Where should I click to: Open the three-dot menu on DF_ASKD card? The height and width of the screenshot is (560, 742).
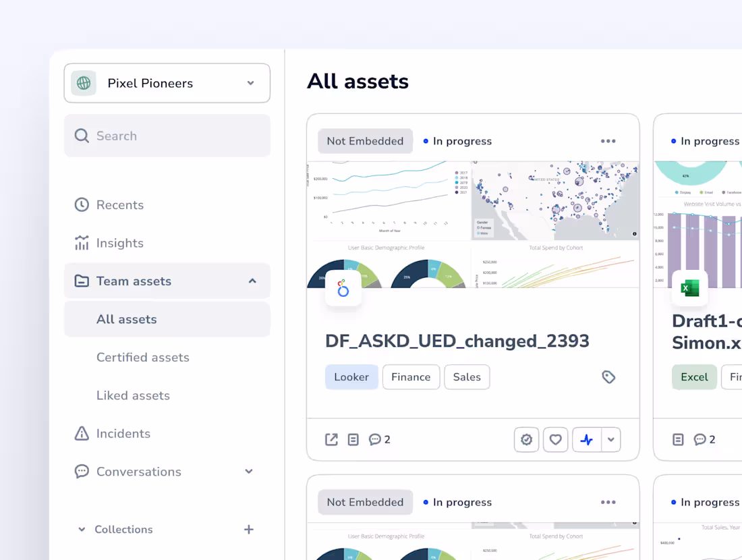click(608, 140)
